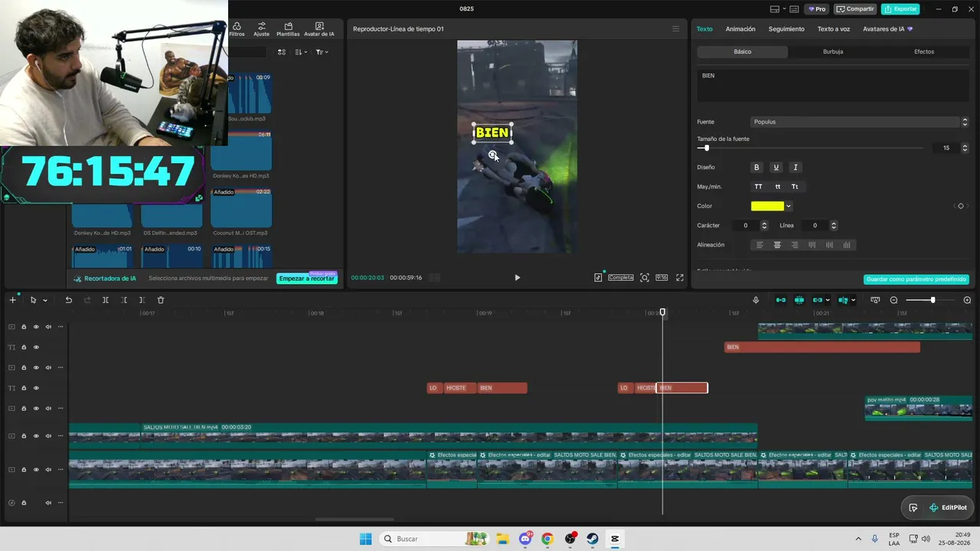Apply italic to the text
Screen dimensions: 980x551
coord(795,168)
